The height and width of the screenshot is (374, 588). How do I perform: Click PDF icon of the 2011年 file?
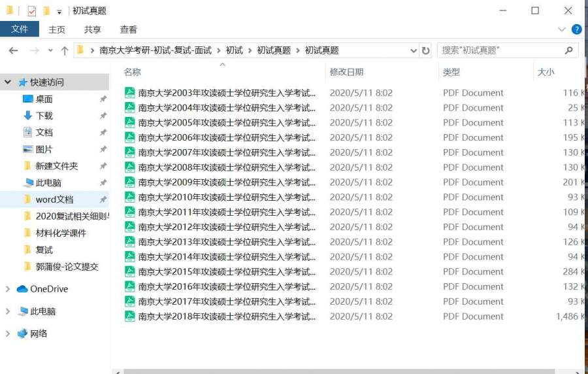click(130, 212)
